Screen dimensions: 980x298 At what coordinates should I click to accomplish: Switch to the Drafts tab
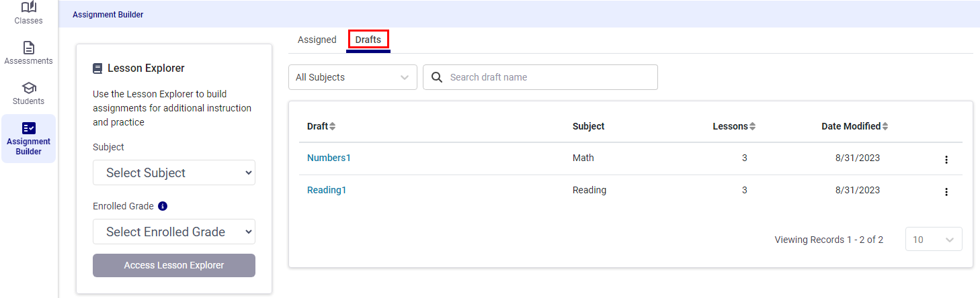368,40
